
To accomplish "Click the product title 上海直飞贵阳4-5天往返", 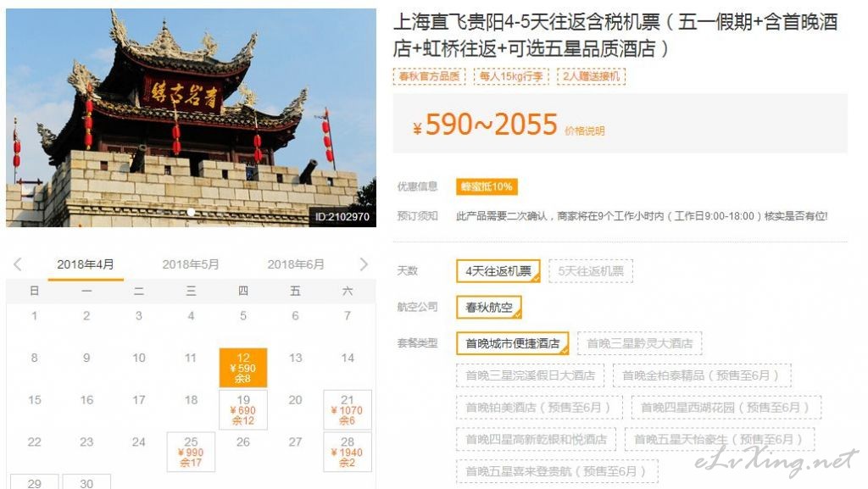I will pos(615,35).
